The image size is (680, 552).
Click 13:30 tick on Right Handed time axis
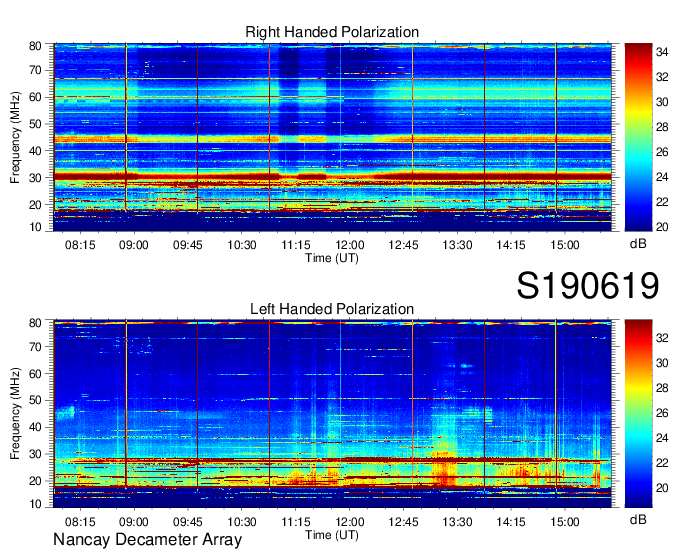(x=457, y=245)
